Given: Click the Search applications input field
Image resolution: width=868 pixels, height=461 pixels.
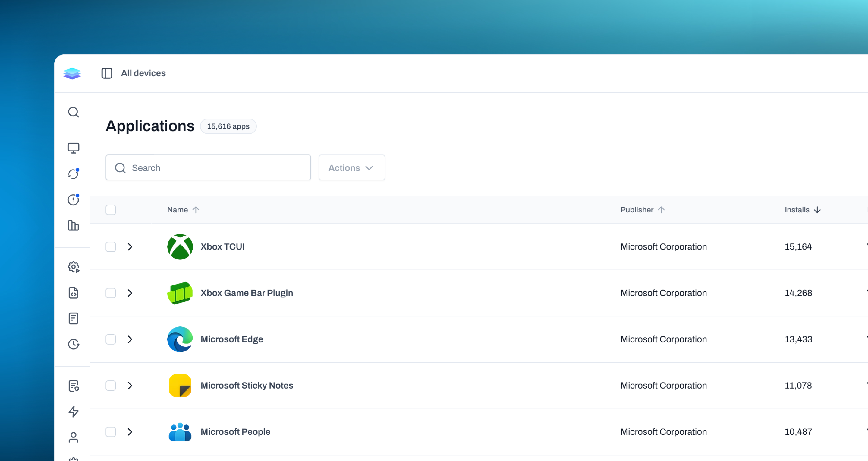Looking at the screenshot, I should [208, 168].
